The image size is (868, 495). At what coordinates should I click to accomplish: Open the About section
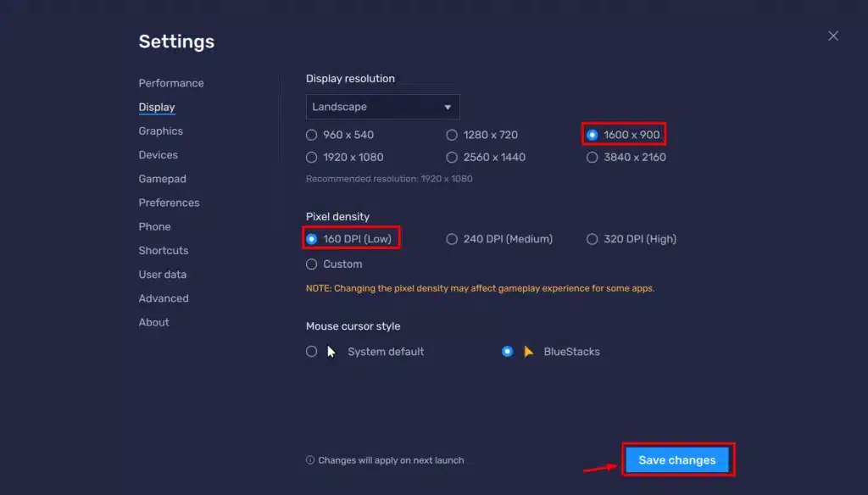(x=153, y=322)
